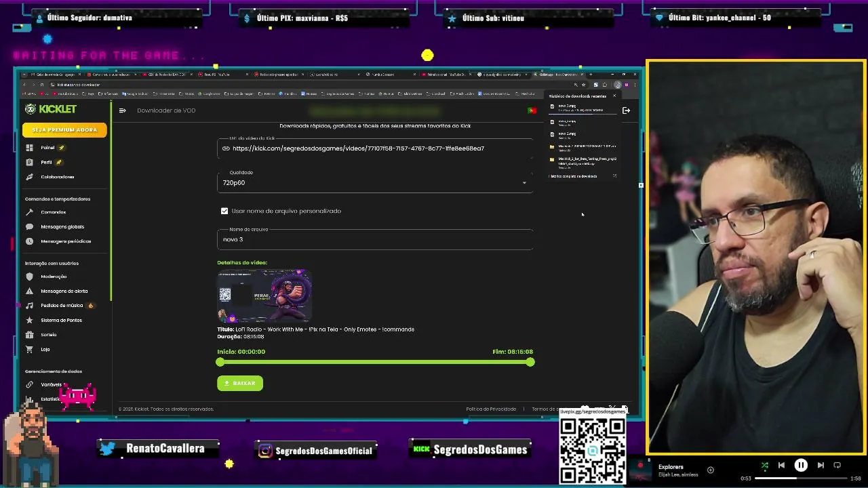This screenshot has width=868, height=488.
Task: Click the browser back arrow
Action: pyautogui.click(x=24, y=85)
